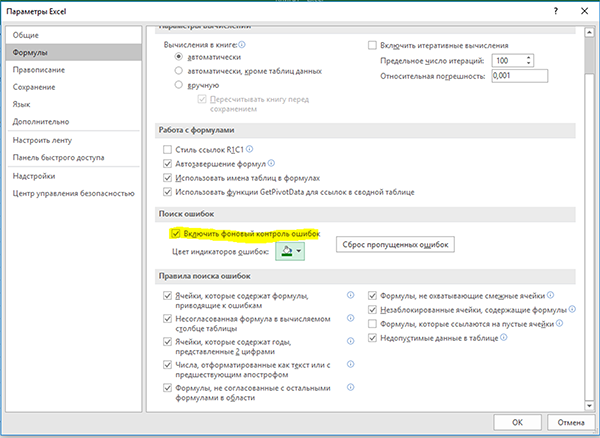Click the scrollbar up arrow
The height and width of the screenshot is (438, 600).
pyautogui.click(x=589, y=33)
